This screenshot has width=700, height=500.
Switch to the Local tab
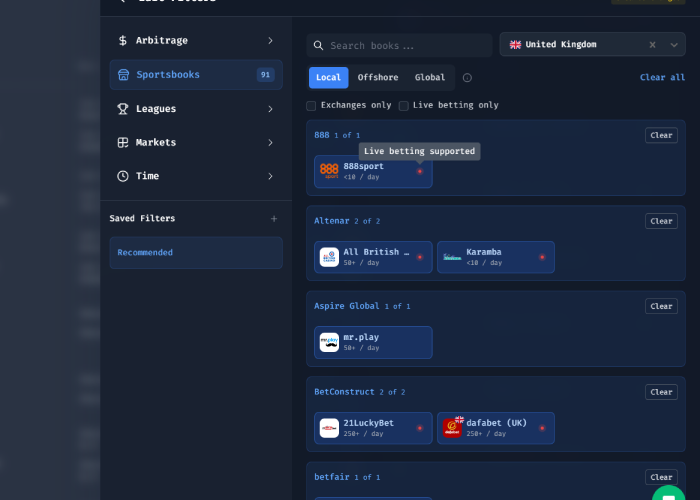click(329, 78)
